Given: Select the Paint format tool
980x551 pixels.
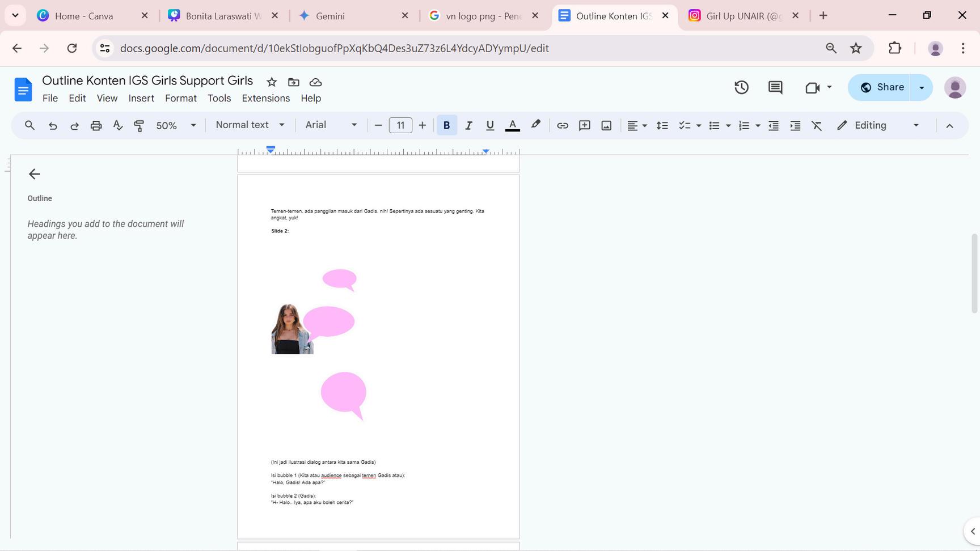Looking at the screenshot, I should (139, 125).
